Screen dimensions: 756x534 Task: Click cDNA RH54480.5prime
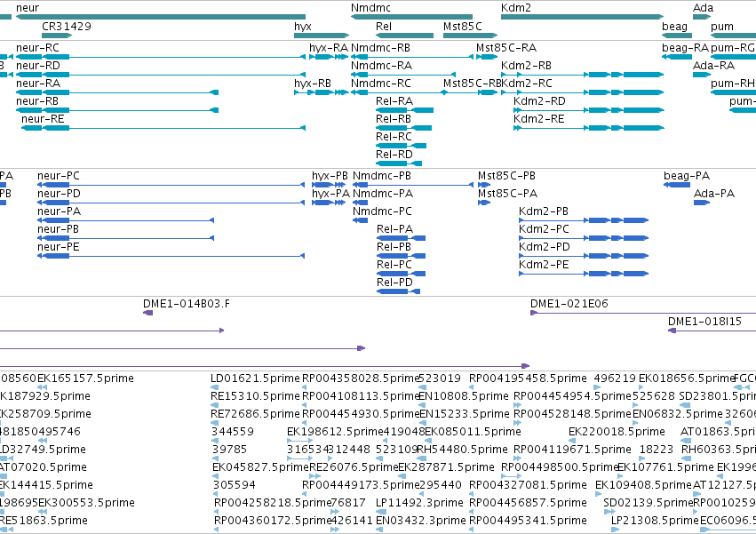[420, 458]
